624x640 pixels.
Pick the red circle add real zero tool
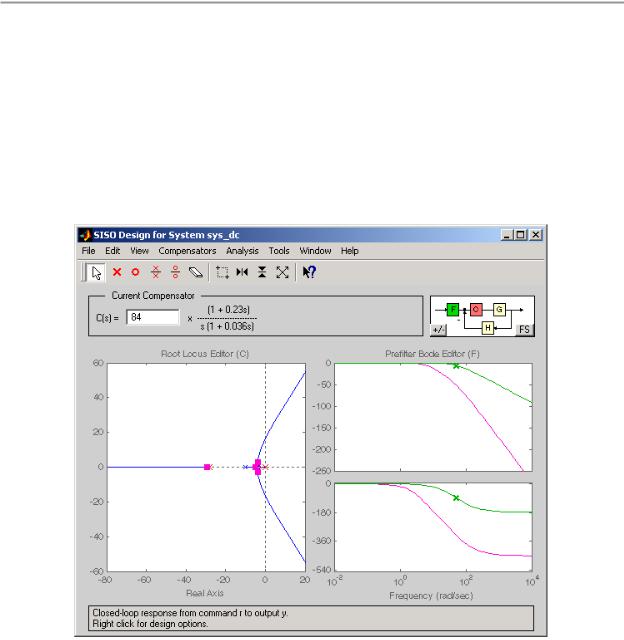point(135,272)
